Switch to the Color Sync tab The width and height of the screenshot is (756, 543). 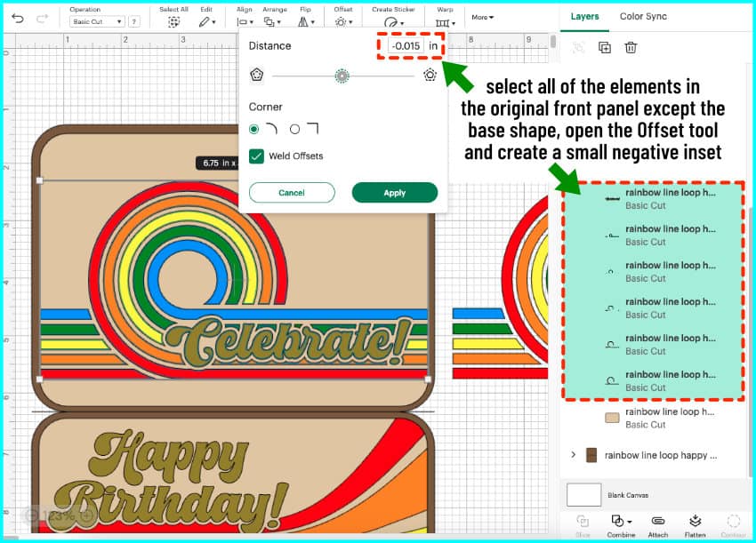[643, 16]
